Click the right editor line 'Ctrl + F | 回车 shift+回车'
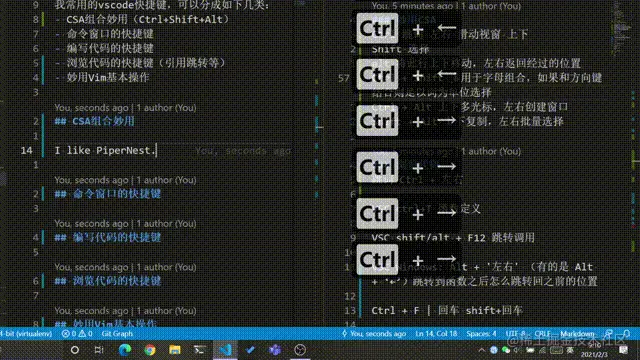 point(447,310)
